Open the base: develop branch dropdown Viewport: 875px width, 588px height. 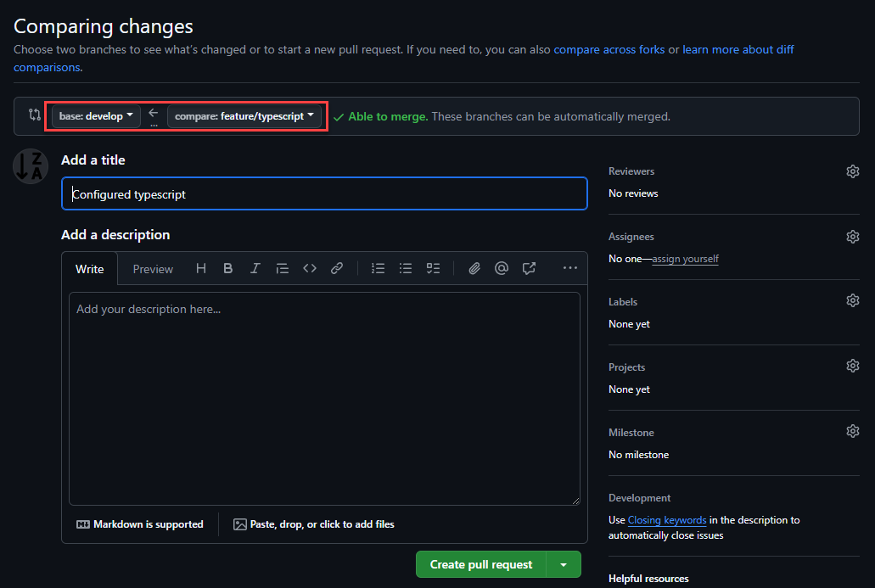tap(94, 116)
